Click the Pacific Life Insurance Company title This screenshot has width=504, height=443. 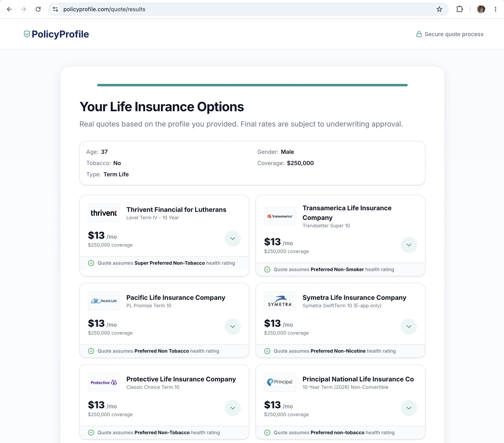pos(176,298)
